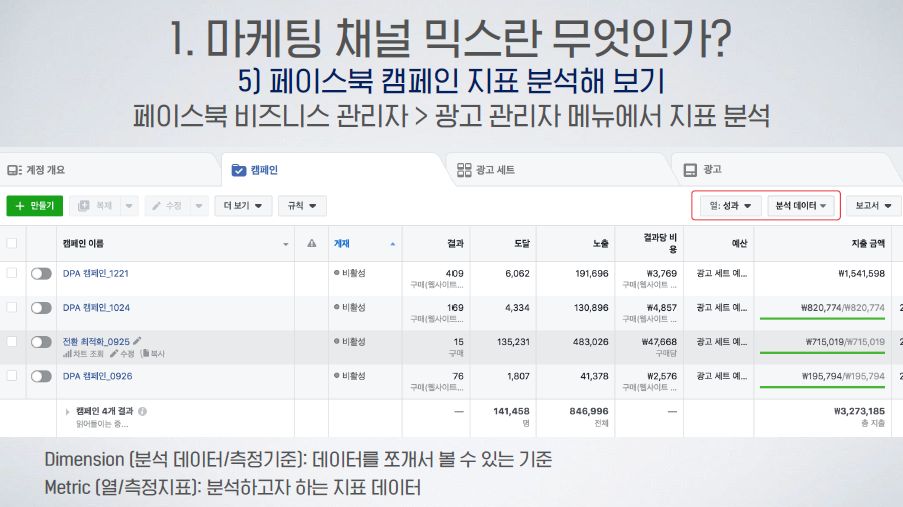The height and width of the screenshot is (507, 903).
Task: Open the DPA 캠페인_1221 campaign link
Action: click(x=96, y=273)
